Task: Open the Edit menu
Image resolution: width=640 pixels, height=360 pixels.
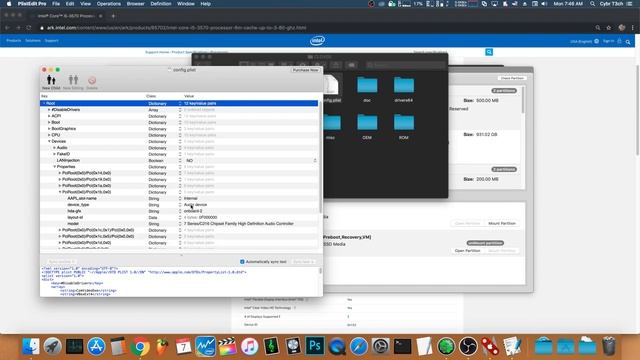Action: click(70, 4)
